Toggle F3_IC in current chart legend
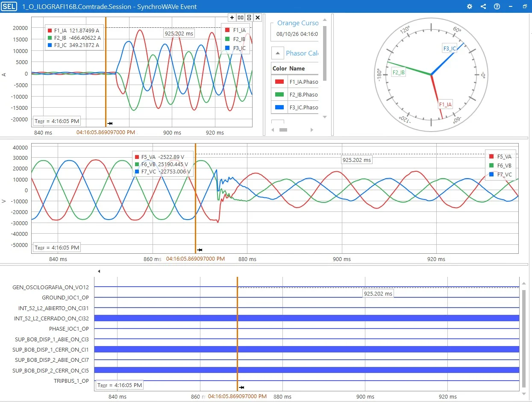Screen dimensions: 532x402 tap(236, 48)
